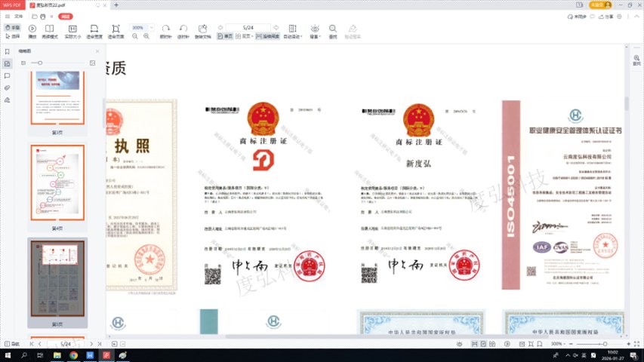This screenshot has height=362, width=644.
Task: Open reading mode with the book icon
Action: point(50,31)
